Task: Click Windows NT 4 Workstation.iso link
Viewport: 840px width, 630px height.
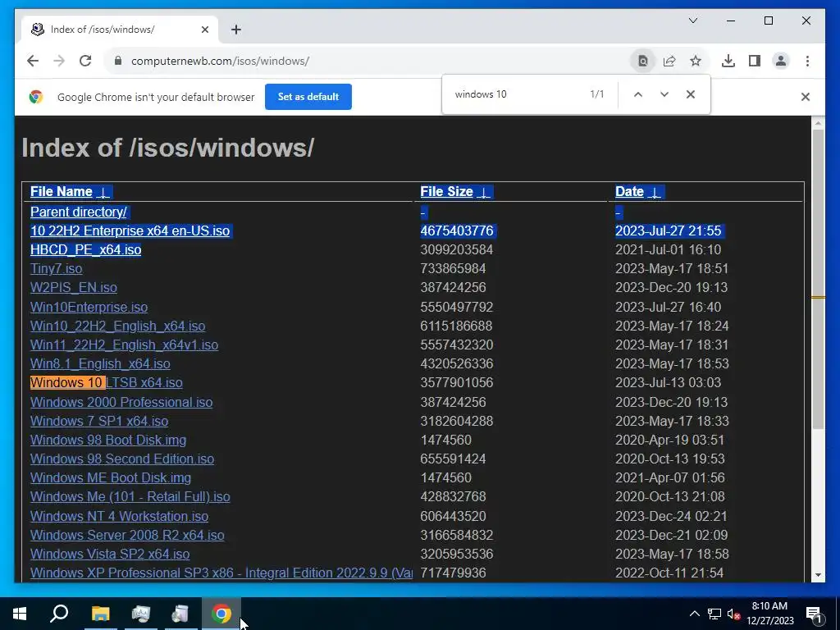Action: point(120,517)
